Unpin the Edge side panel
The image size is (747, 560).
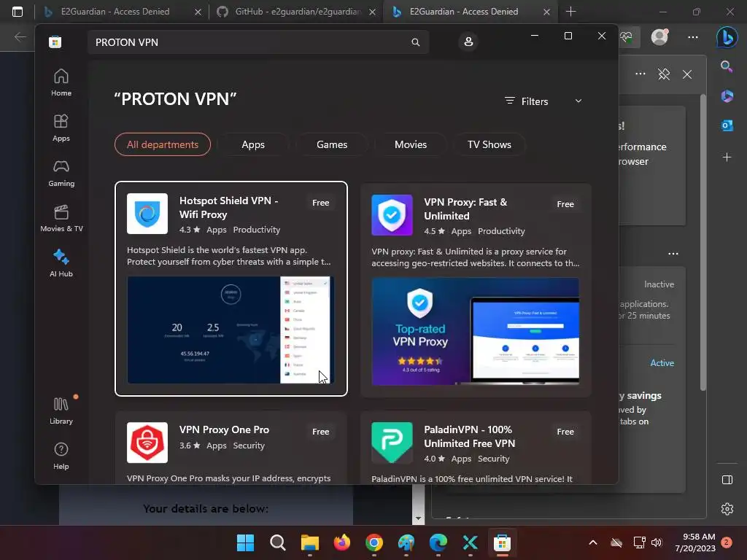pyautogui.click(x=664, y=74)
